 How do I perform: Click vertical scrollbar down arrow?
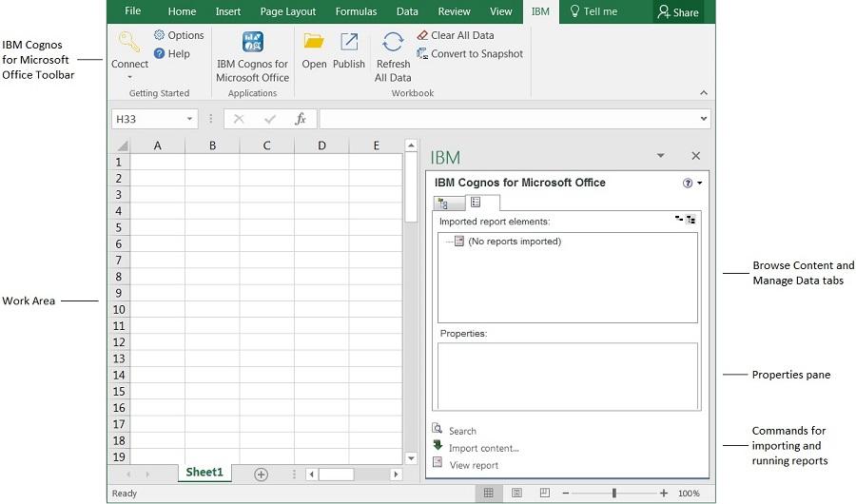click(411, 458)
